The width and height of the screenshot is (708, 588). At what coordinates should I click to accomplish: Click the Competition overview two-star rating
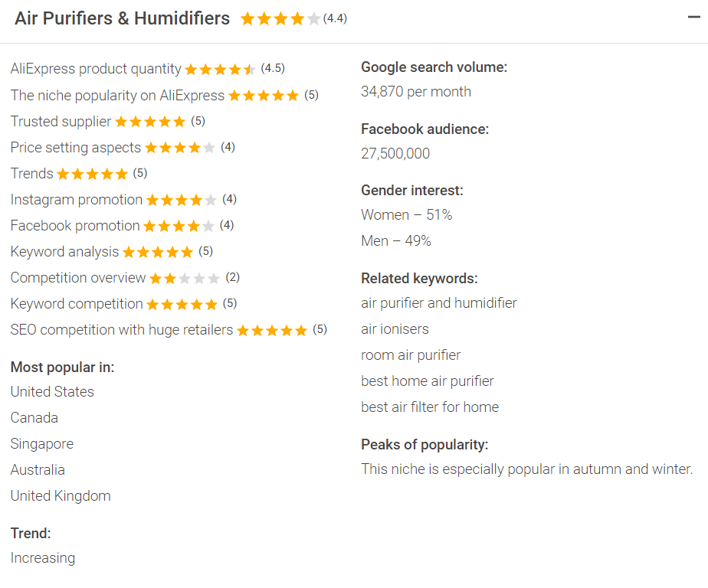coord(185,278)
